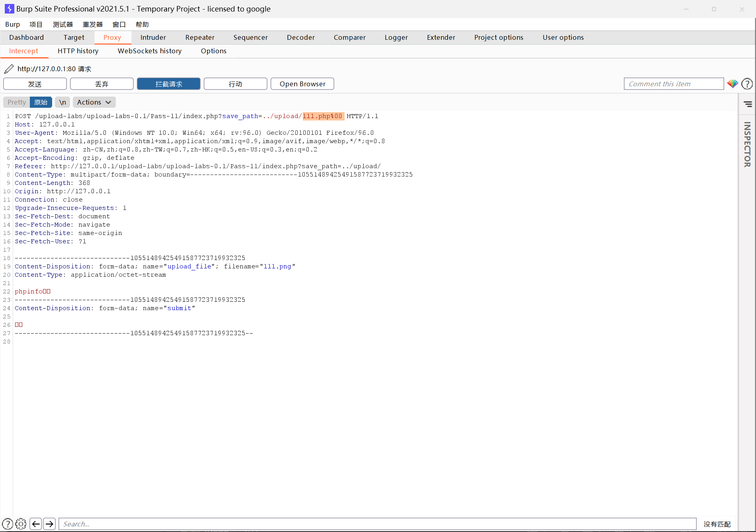The image size is (756, 532).
Task: Toggle the Inspector panel lines icon
Action: pyautogui.click(x=748, y=104)
